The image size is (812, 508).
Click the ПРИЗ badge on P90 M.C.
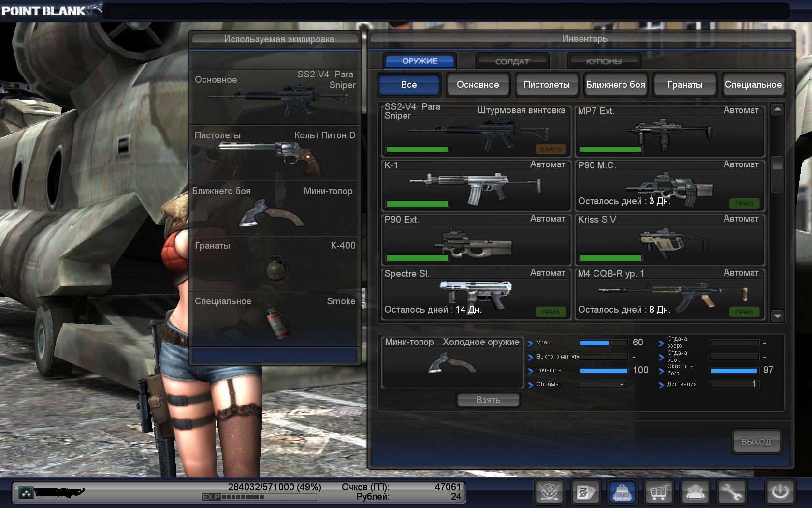pyautogui.click(x=744, y=204)
